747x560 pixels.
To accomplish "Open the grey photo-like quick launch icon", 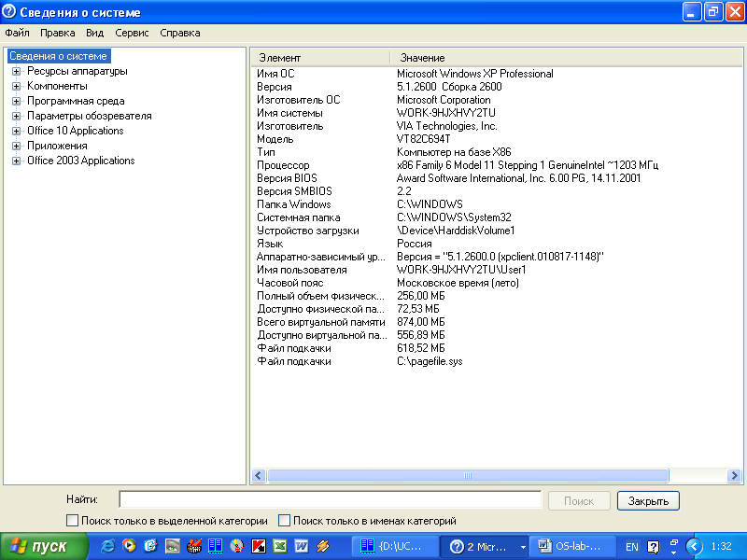I will pyautogui.click(x=173, y=546).
